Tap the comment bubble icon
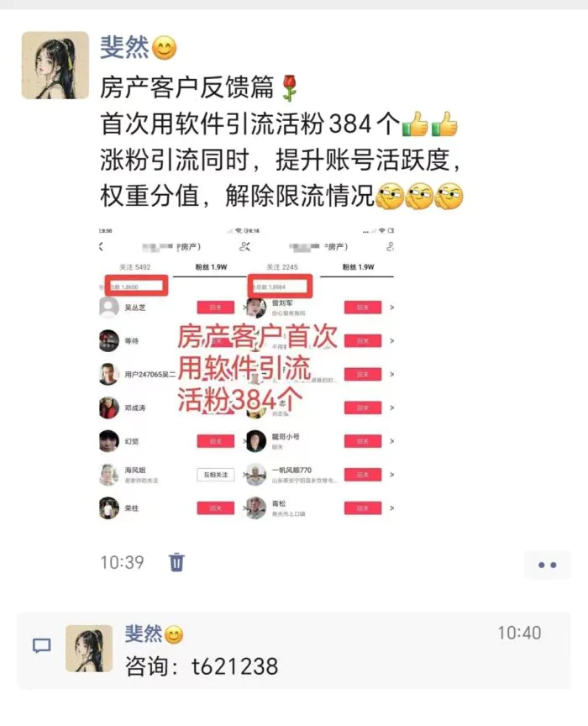 click(42, 645)
